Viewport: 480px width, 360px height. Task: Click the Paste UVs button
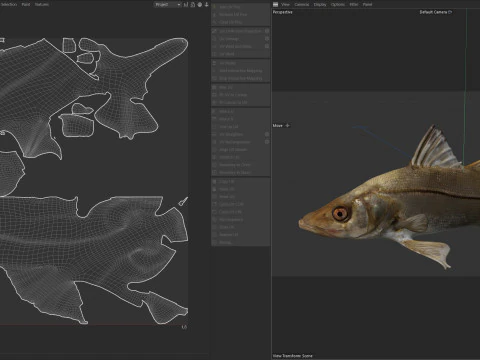pos(240,189)
